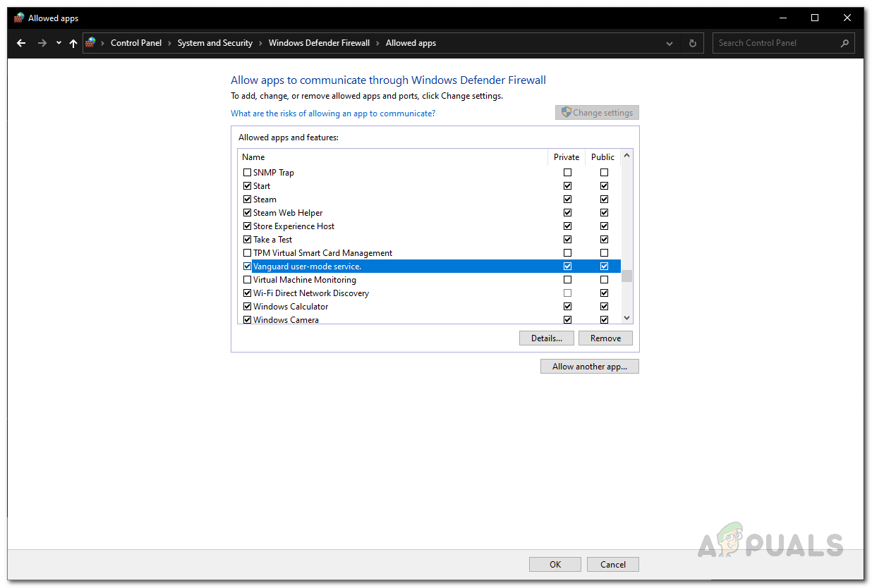Toggle Private checkbox for Windows Calculator

click(x=568, y=307)
